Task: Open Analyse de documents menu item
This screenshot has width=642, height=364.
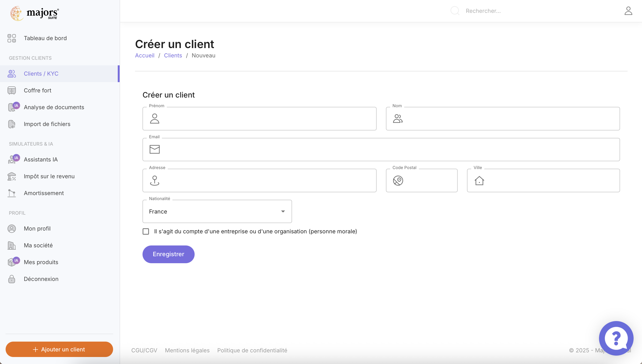Action: pos(54,107)
